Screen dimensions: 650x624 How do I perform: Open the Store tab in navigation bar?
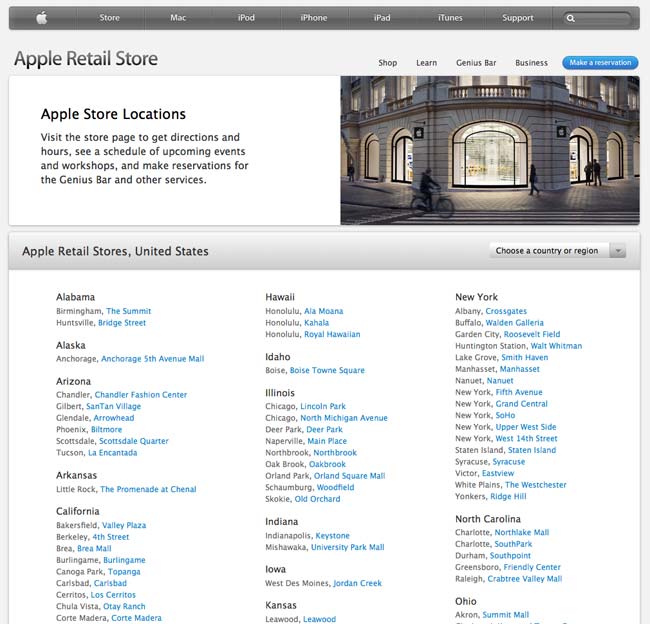(x=109, y=18)
